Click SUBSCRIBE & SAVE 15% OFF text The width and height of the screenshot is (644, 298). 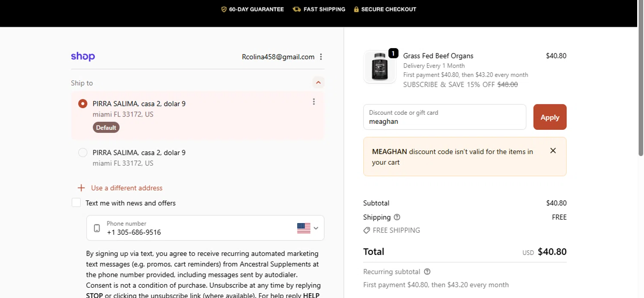(449, 85)
